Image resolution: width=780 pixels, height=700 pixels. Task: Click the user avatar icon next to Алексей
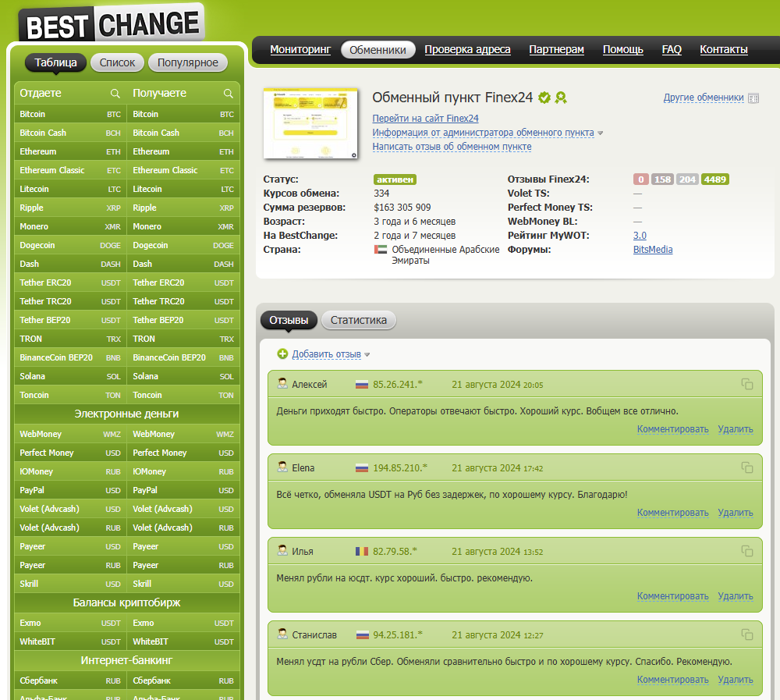pyautogui.click(x=282, y=383)
